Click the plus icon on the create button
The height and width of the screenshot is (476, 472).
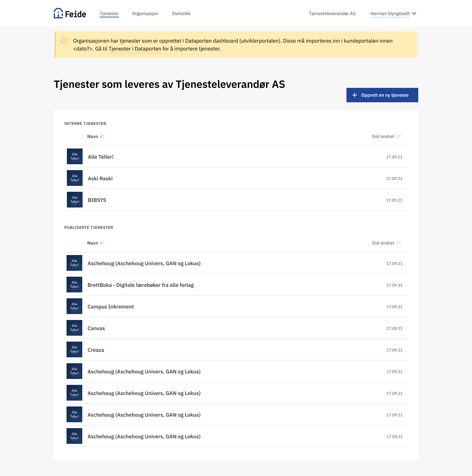(x=355, y=95)
